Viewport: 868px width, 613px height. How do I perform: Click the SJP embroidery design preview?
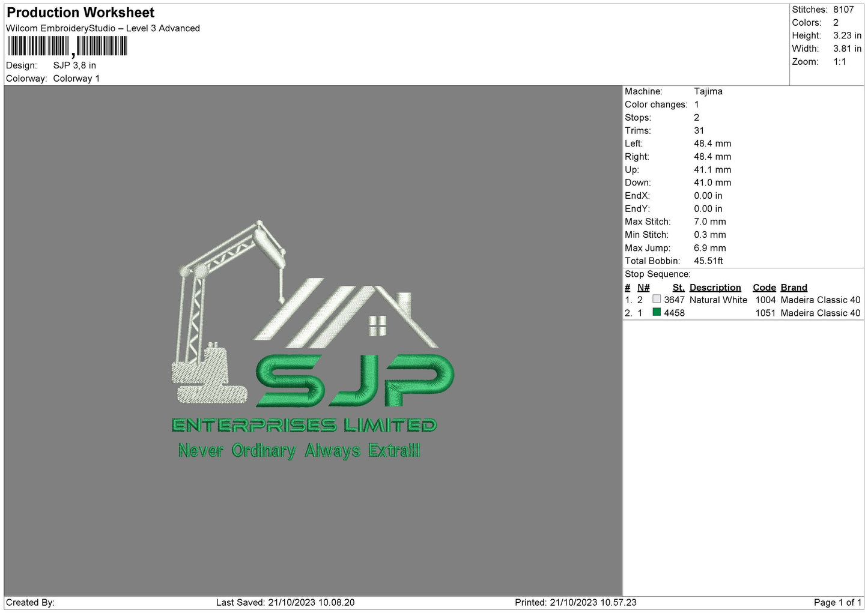coord(312,340)
